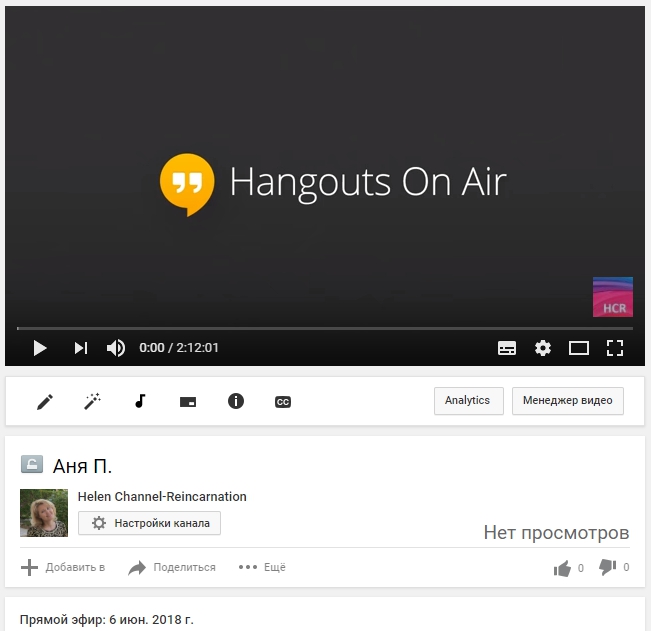
Task: Enter full screen mode
Action: pos(615,348)
